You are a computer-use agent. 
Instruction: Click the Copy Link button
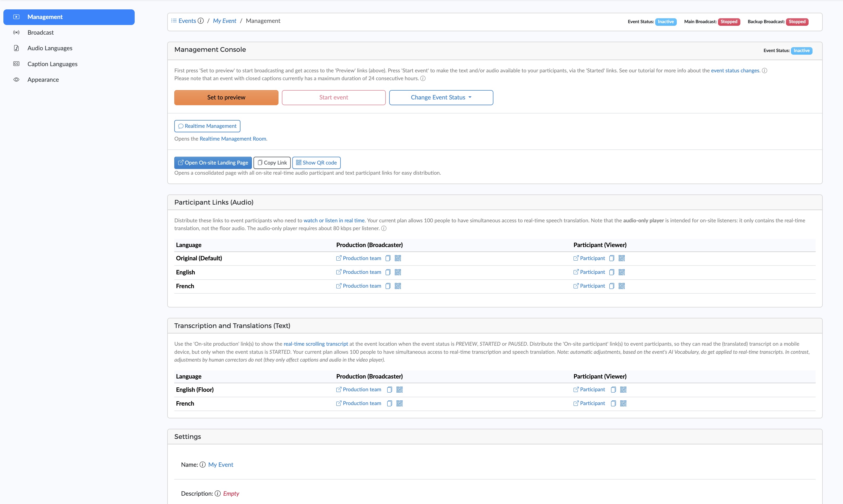pos(272,163)
